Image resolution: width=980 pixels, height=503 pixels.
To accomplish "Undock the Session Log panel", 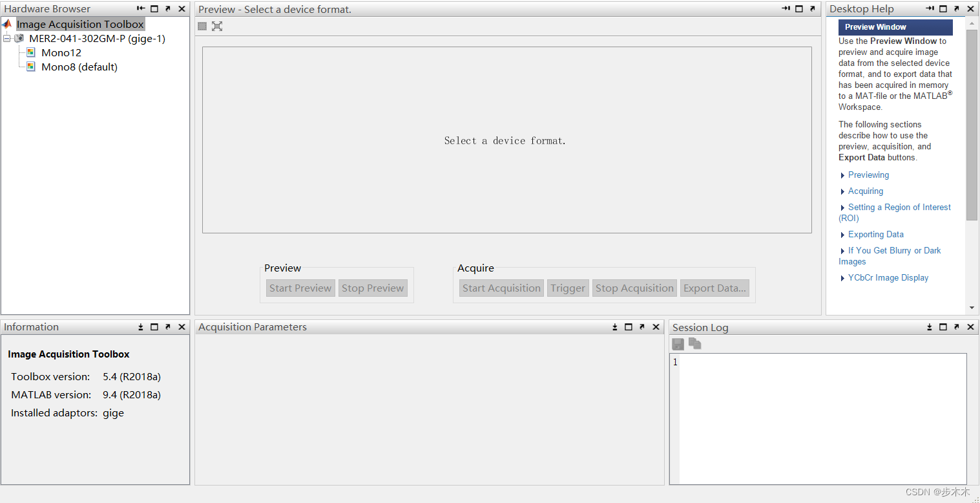I will [957, 327].
